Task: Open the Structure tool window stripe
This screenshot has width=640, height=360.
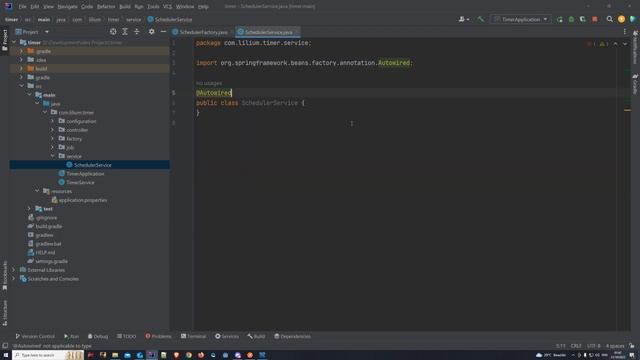Action: click(5, 313)
